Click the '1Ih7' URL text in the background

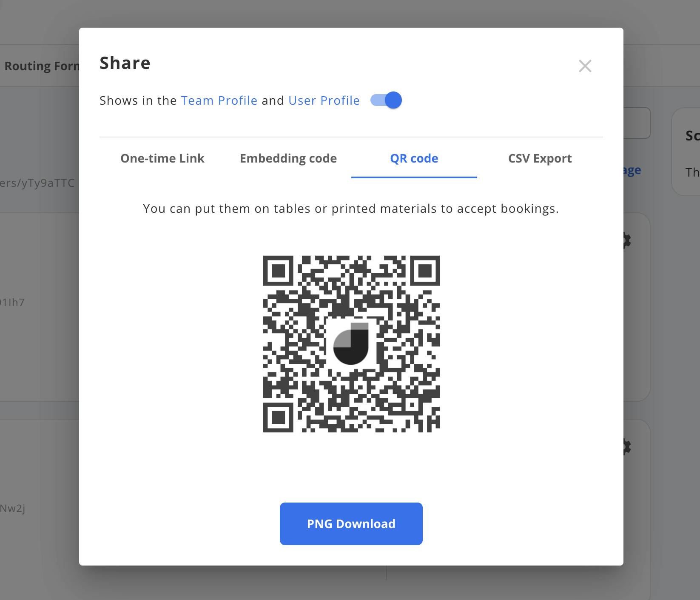pos(12,303)
